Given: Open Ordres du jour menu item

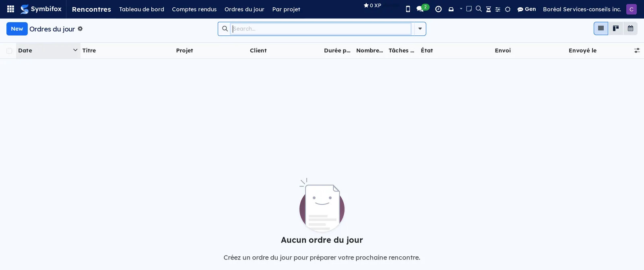Looking at the screenshot, I should 244,9.
